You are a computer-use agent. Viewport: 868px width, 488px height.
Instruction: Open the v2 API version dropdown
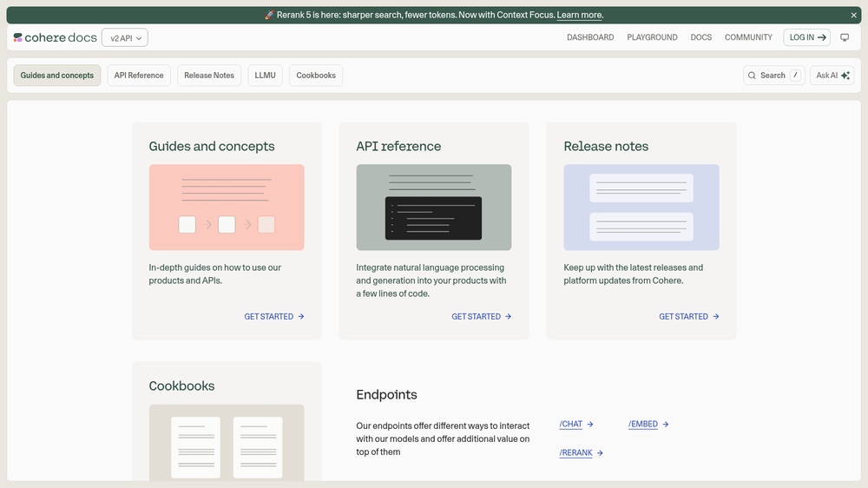[x=125, y=37]
